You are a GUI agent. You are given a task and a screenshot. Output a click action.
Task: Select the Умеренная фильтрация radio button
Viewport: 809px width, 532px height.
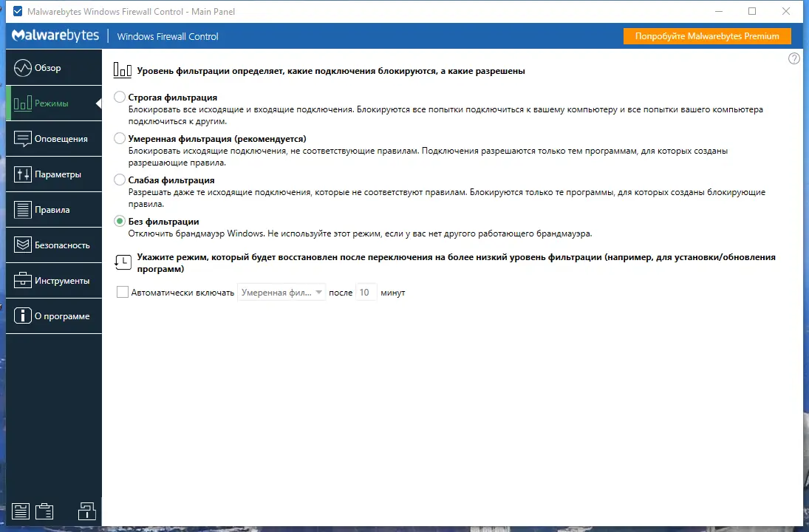pos(118,138)
